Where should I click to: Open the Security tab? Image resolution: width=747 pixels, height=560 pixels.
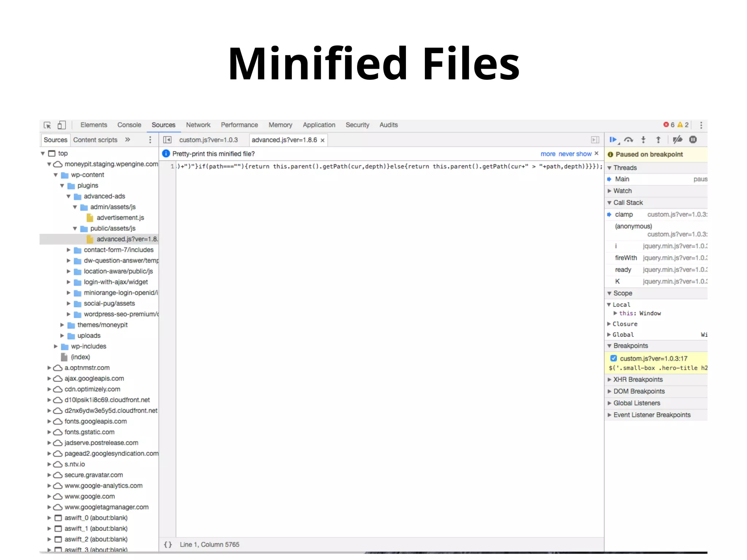[357, 125]
